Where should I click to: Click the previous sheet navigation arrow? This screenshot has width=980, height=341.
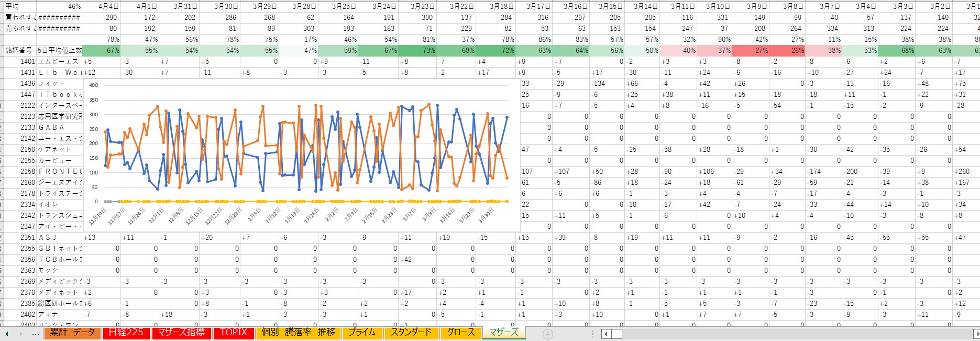coord(7,334)
